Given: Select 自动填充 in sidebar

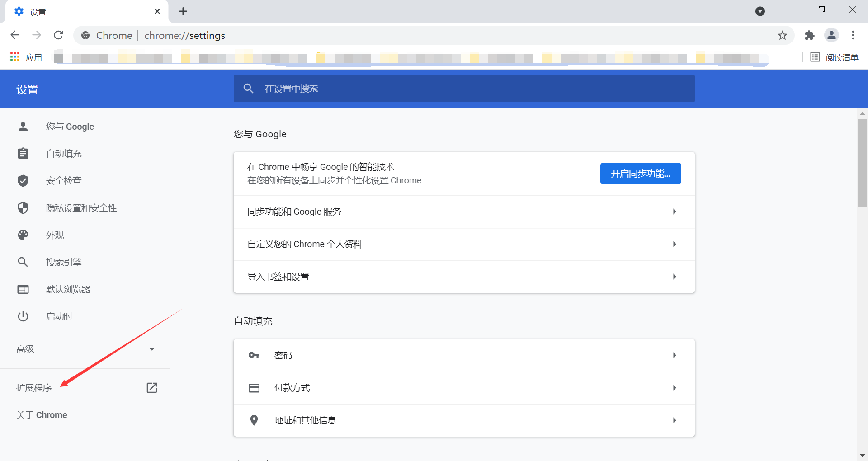Looking at the screenshot, I should (x=64, y=154).
